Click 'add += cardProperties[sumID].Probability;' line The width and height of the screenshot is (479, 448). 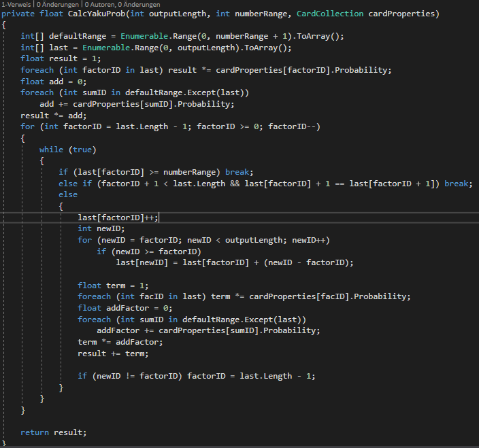[x=137, y=104]
